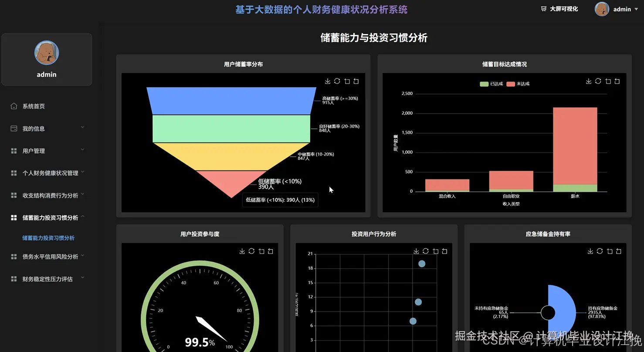Screen dimensions: 644x352
Task: Reset zoom on the 用户储蓄率分布 chart
Action: click(x=356, y=81)
